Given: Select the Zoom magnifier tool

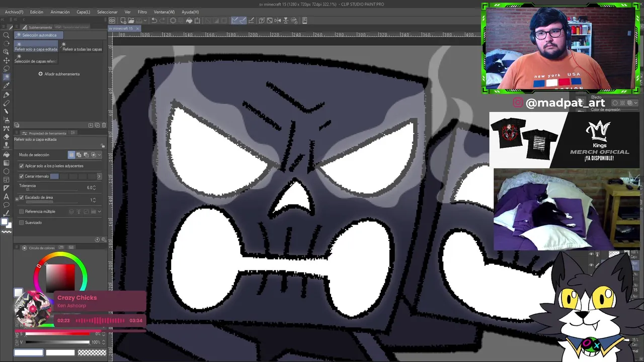Looking at the screenshot, I should coord(7,35).
